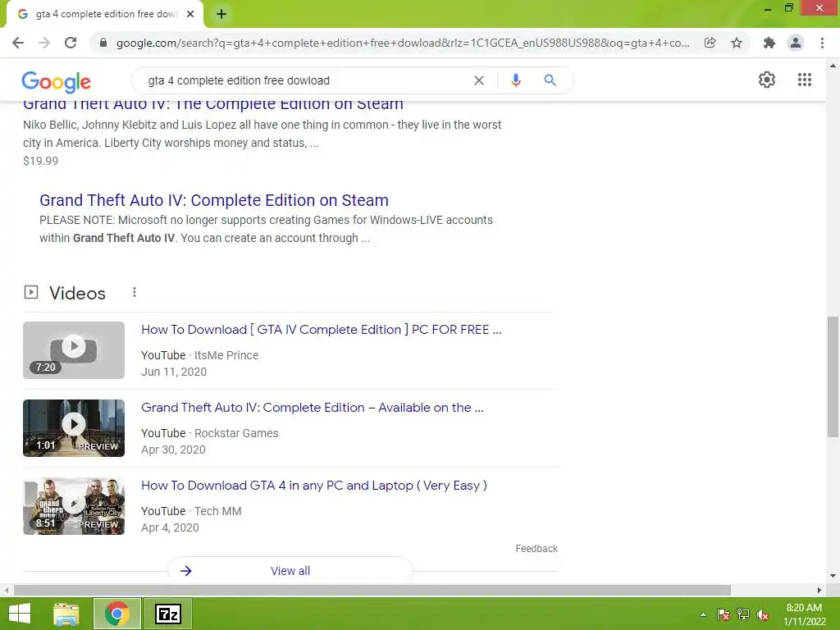840x630 pixels.
Task: Run the search using the magnifier icon
Action: pos(550,80)
